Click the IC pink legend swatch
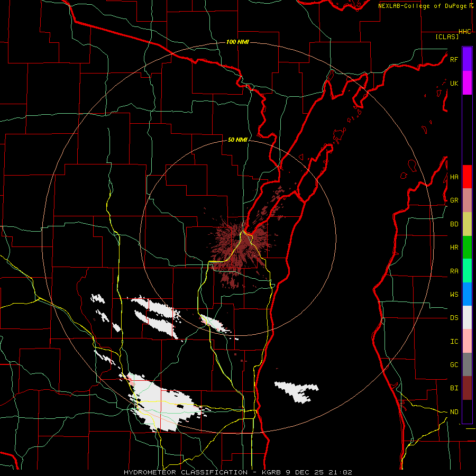 (467, 341)
